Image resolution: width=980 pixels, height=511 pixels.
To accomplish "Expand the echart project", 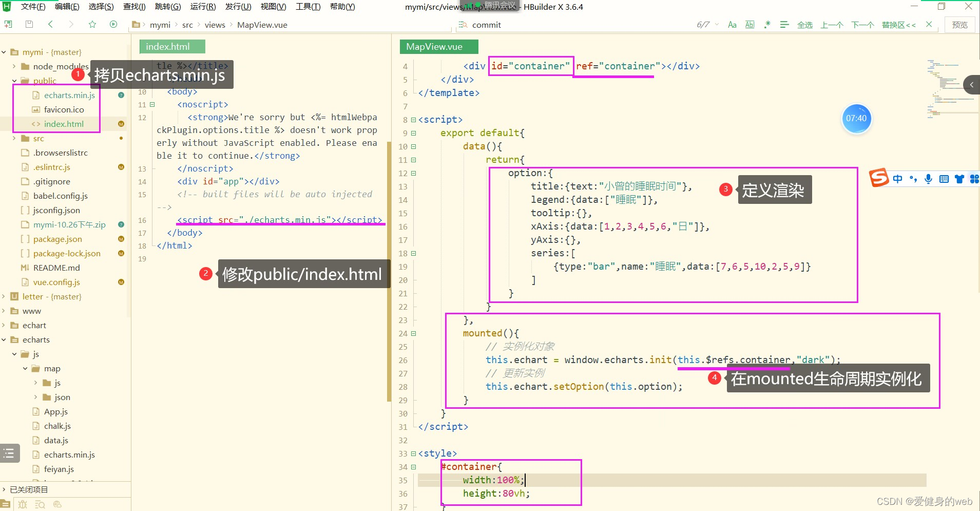I will 4,325.
